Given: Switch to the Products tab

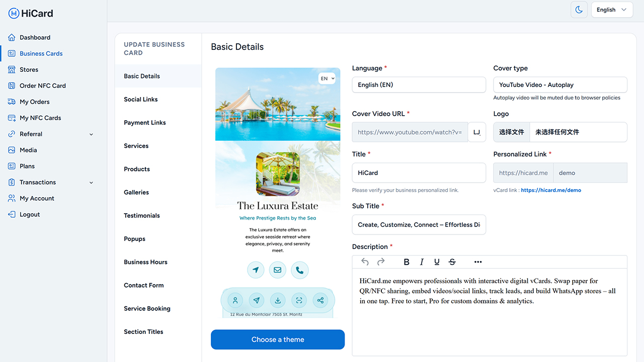Looking at the screenshot, I should pyautogui.click(x=158, y=169).
